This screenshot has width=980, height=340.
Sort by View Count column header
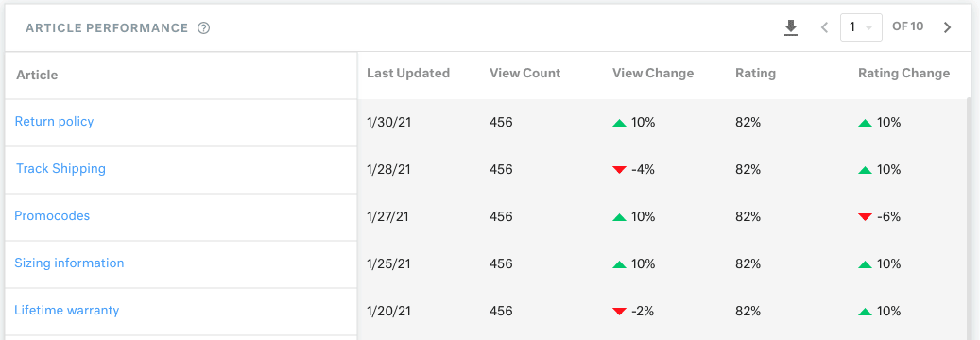(525, 73)
